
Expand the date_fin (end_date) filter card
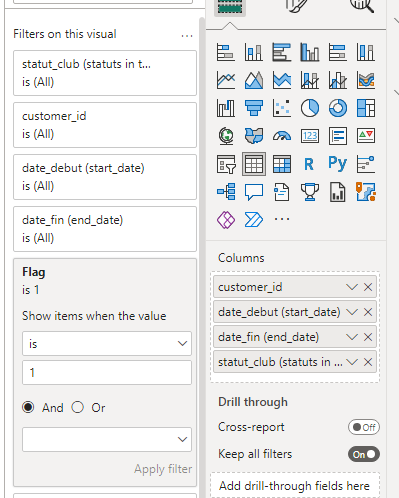pyautogui.click(x=105, y=229)
